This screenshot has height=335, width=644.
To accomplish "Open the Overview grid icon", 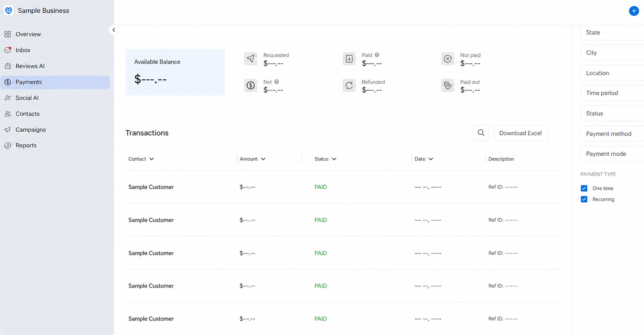I will pyautogui.click(x=8, y=34).
